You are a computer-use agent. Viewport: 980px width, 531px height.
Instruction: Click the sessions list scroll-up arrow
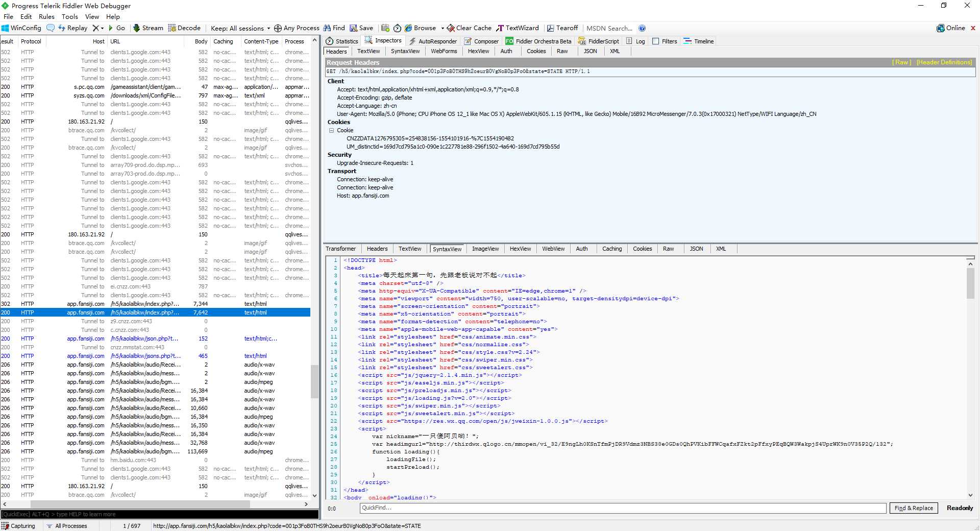point(314,40)
